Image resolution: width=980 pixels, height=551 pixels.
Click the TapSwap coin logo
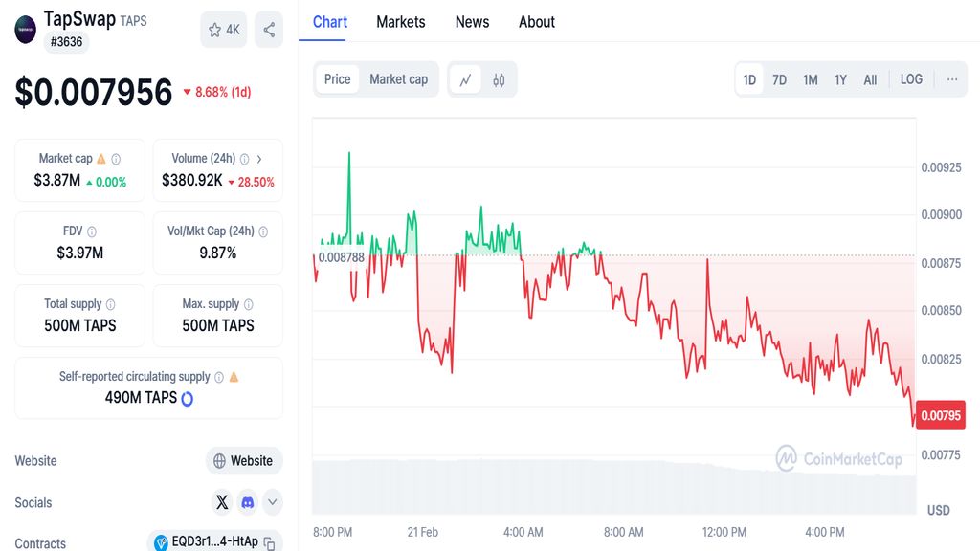click(26, 30)
